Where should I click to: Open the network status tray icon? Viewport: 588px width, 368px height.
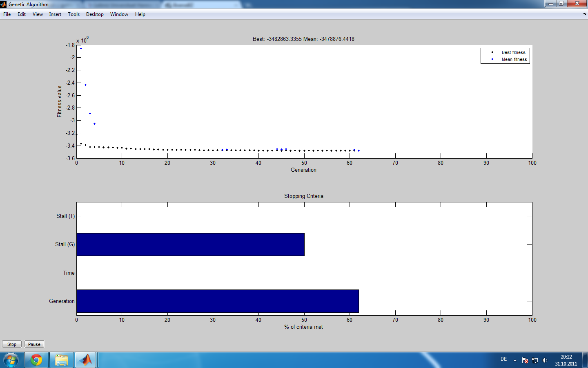tap(535, 360)
